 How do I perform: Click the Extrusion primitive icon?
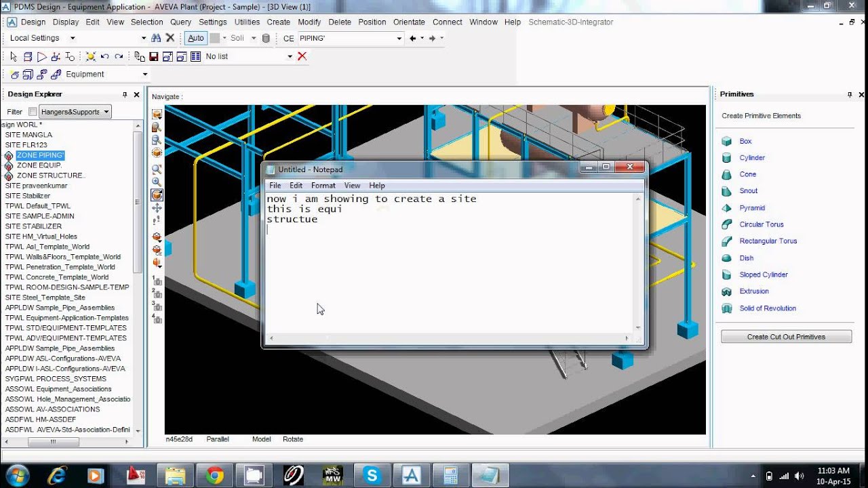(x=727, y=291)
